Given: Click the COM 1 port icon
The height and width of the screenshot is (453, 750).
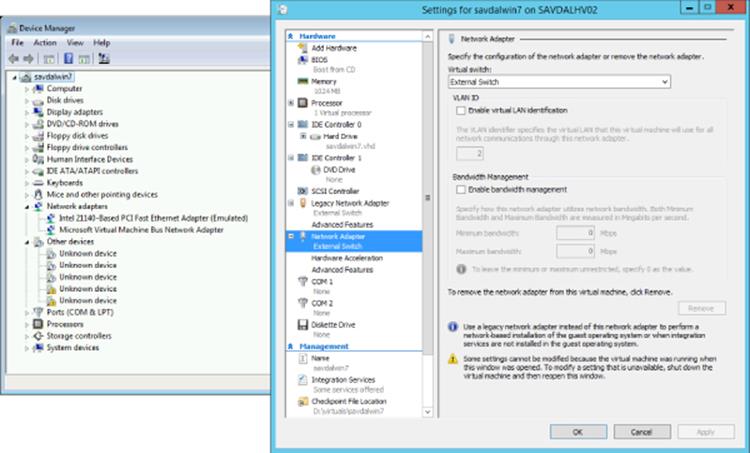Looking at the screenshot, I should [x=302, y=282].
